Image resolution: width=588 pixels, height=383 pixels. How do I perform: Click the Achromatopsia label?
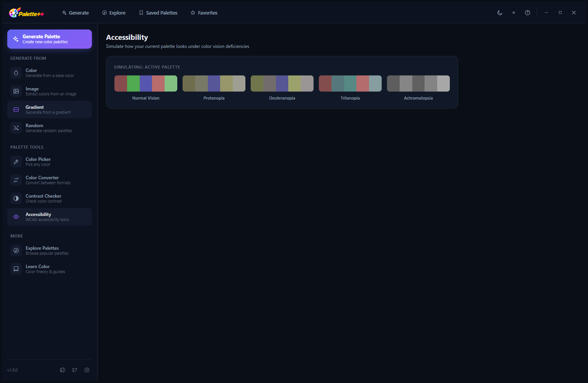[418, 98]
